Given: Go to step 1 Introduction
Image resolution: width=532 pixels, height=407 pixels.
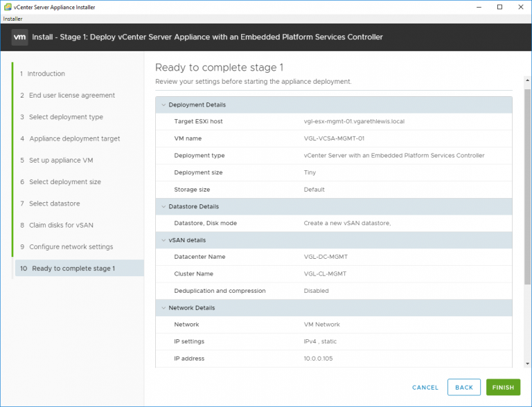Looking at the screenshot, I should tap(42, 73).
